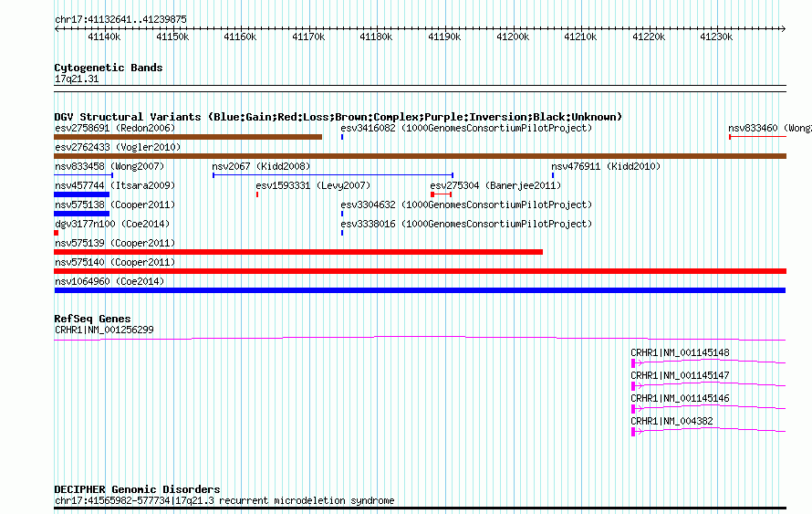Select the red nsv575139 loss bar

tap(298, 252)
